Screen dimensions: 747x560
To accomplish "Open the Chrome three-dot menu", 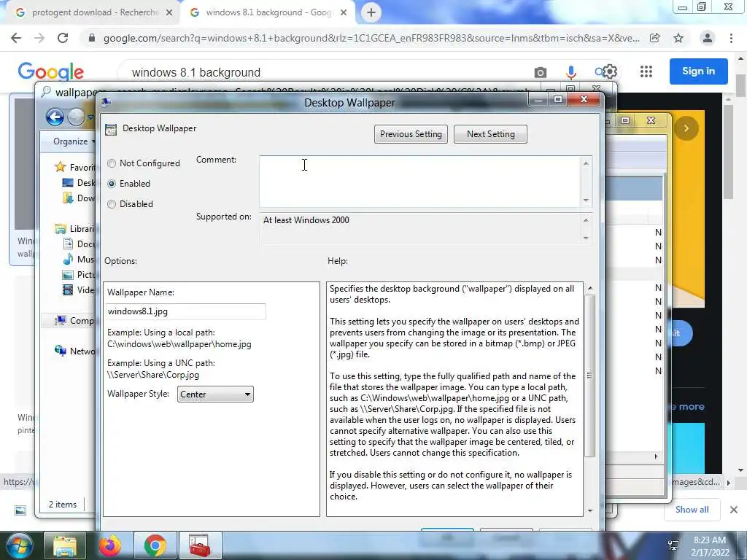I will (x=731, y=38).
